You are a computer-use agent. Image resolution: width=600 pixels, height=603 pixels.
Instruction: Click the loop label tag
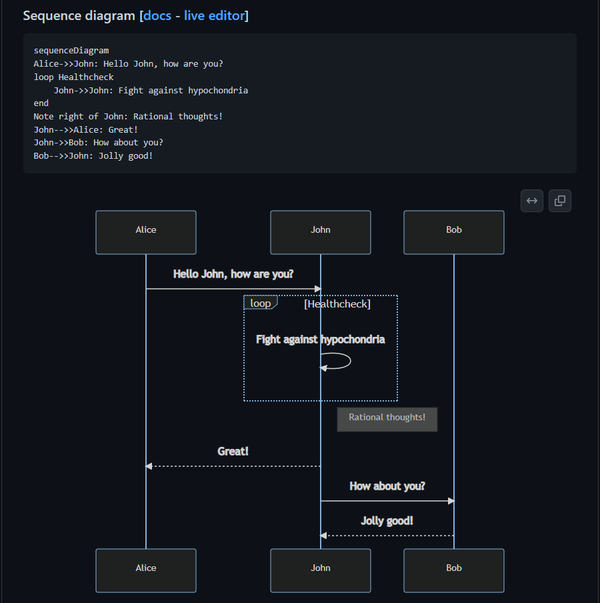[260, 303]
